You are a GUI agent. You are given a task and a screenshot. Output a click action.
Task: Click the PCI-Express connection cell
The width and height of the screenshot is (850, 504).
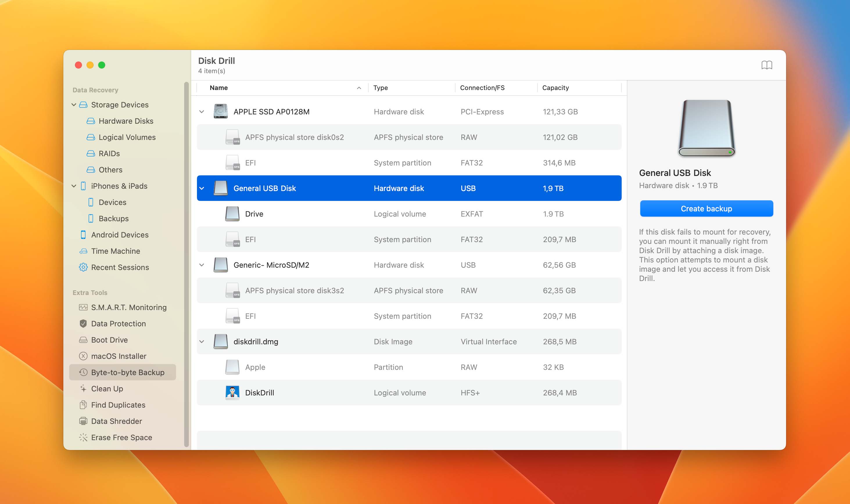[x=482, y=112]
